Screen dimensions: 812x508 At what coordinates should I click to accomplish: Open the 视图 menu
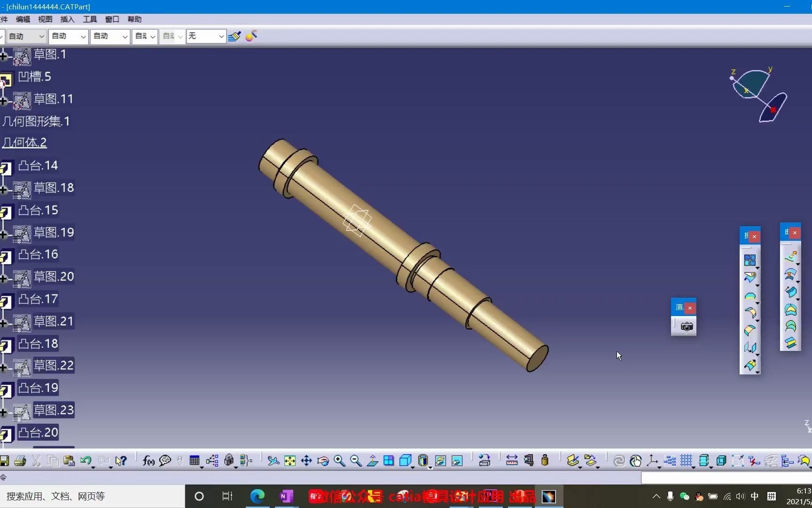(45, 19)
